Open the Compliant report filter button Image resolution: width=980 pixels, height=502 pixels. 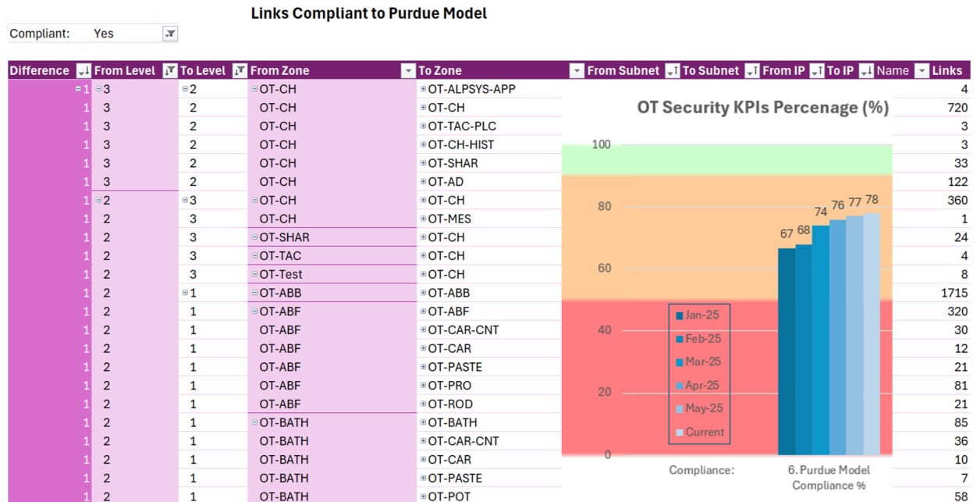point(170,34)
